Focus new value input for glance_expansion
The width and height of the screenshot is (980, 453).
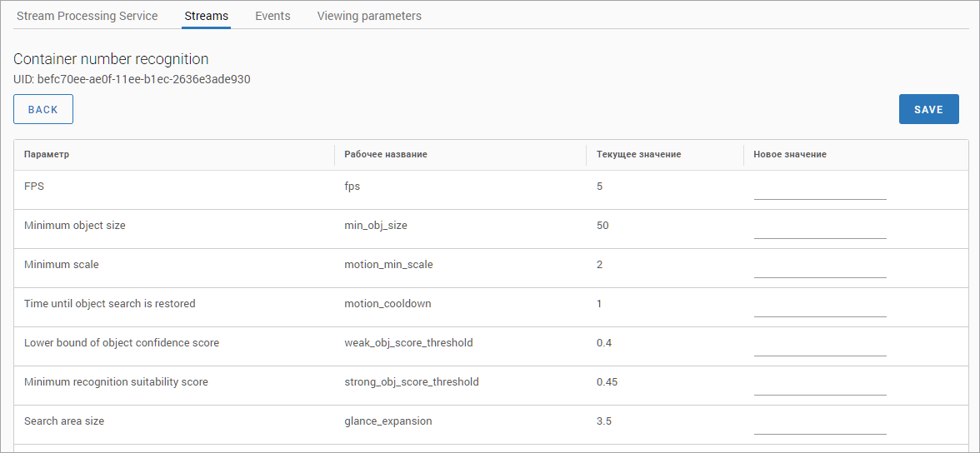820,426
